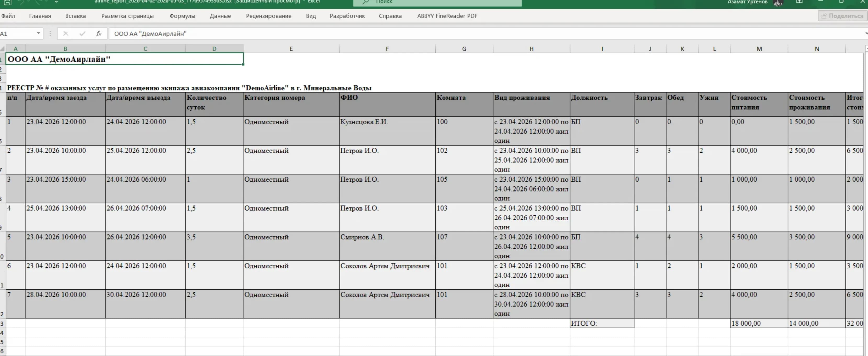This screenshot has width=868, height=356.
Task: Select the 3 500,00 accommodation cost cell
Action: [x=817, y=246]
